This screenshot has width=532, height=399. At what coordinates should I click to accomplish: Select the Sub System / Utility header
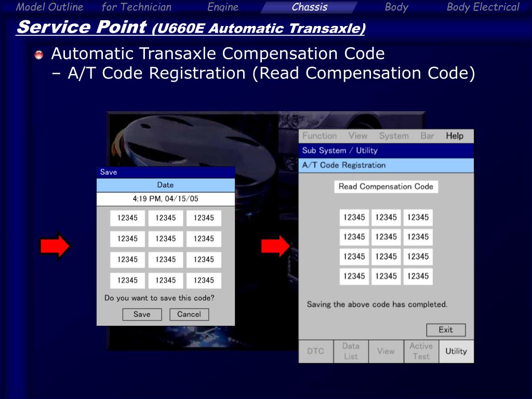click(x=386, y=150)
